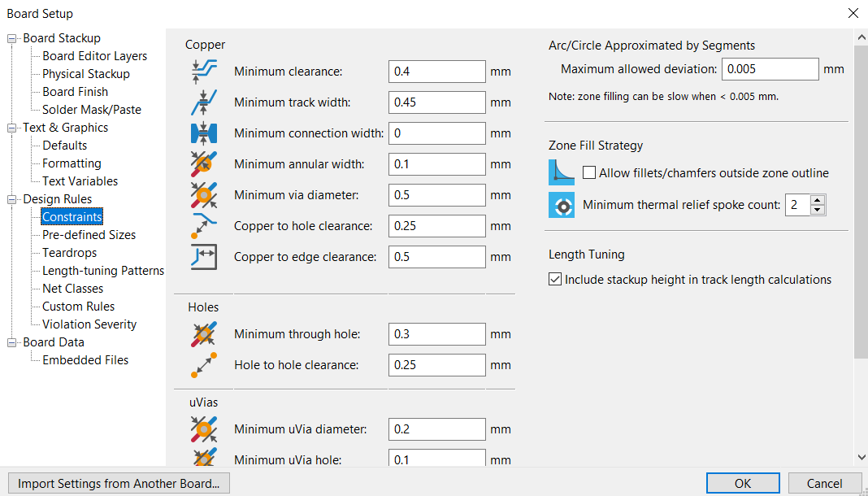Image resolution: width=868 pixels, height=496 pixels.
Task: Collapse the Board Stackup tree node
Action: [12, 38]
